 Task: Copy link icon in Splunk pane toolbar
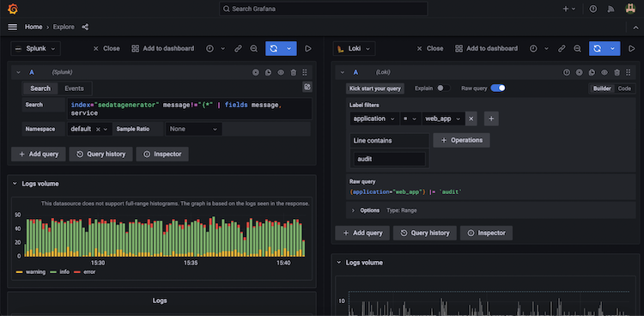238,48
